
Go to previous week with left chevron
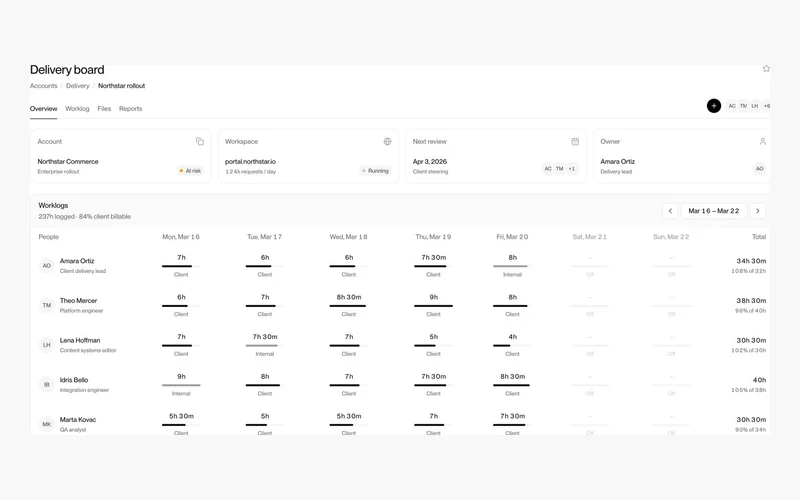click(x=670, y=211)
